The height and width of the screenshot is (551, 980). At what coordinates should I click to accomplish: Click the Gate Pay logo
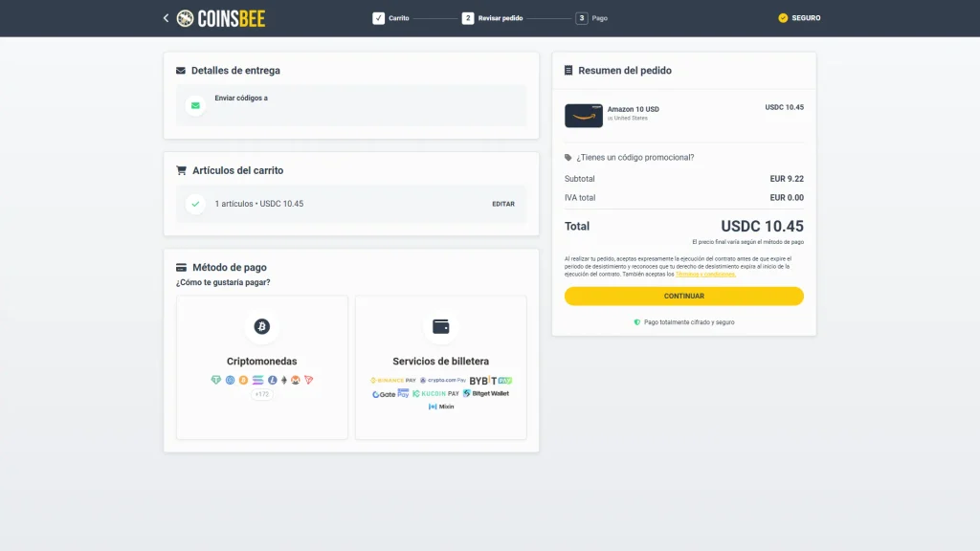coord(390,393)
